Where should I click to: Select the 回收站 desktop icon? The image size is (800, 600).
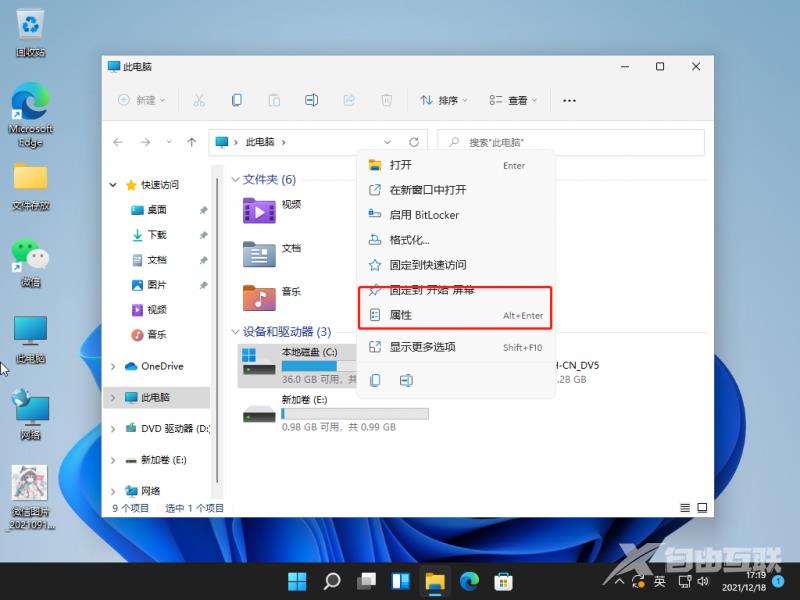(31, 34)
